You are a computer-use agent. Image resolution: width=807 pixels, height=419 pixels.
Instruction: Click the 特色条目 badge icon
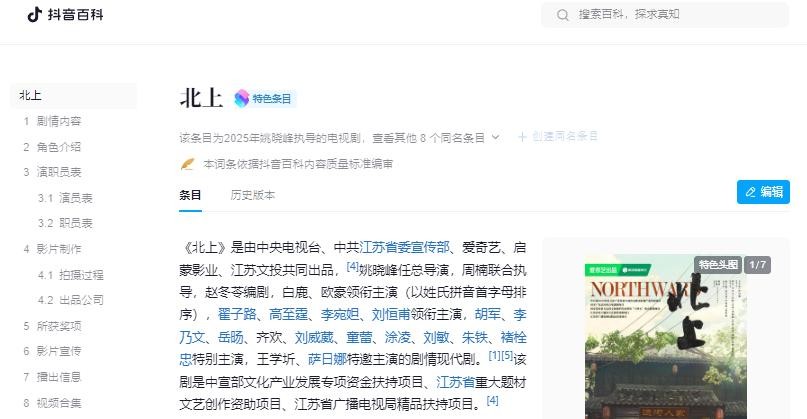click(241, 98)
